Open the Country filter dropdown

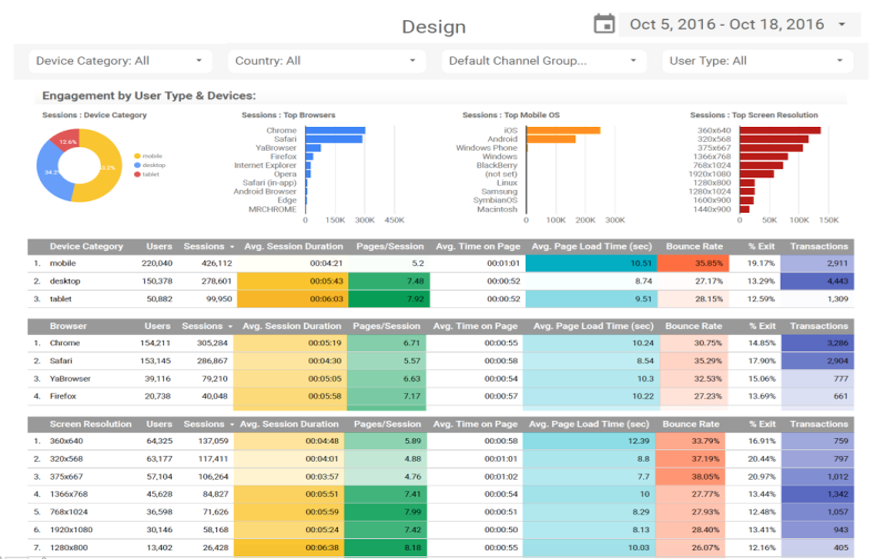[326, 61]
